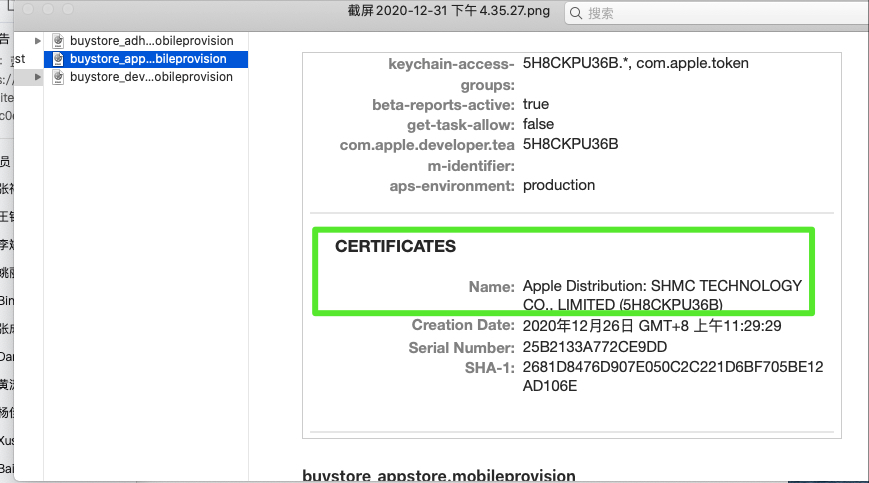Select buystore_dev...obileprovision file
The image size is (869, 483).
pyautogui.click(x=151, y=77)
